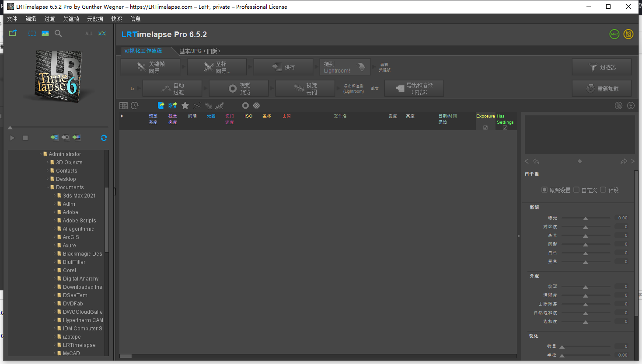Screen dimensions: 642x364
Task: Click the LRTimelapse 6 box thumbnail
Action: (59, 76)
